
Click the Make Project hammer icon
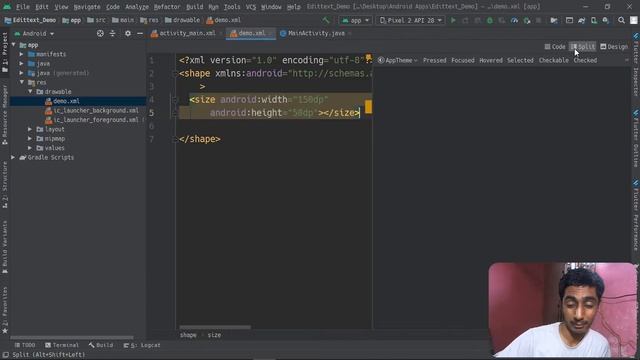click(x=326, y=20)
